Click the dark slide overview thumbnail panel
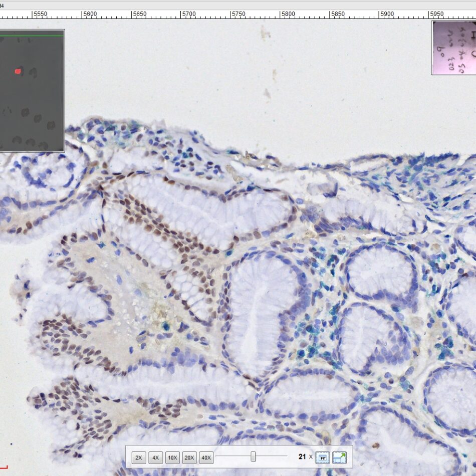Screen dimensions: 476x476 [x=32, y=100]
